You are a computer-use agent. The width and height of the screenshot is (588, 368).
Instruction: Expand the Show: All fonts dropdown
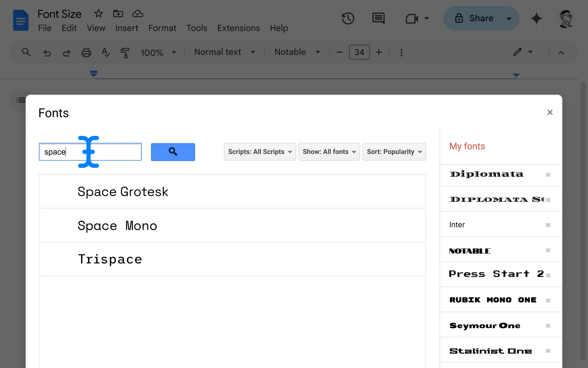tap(329, 152)
